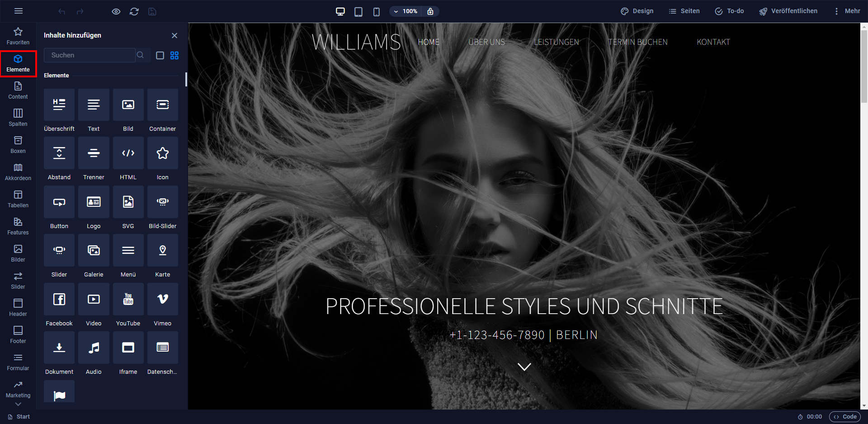Choose the HTML code element
The height and width of the screenshot is (424, 868).
pos(128,159)
